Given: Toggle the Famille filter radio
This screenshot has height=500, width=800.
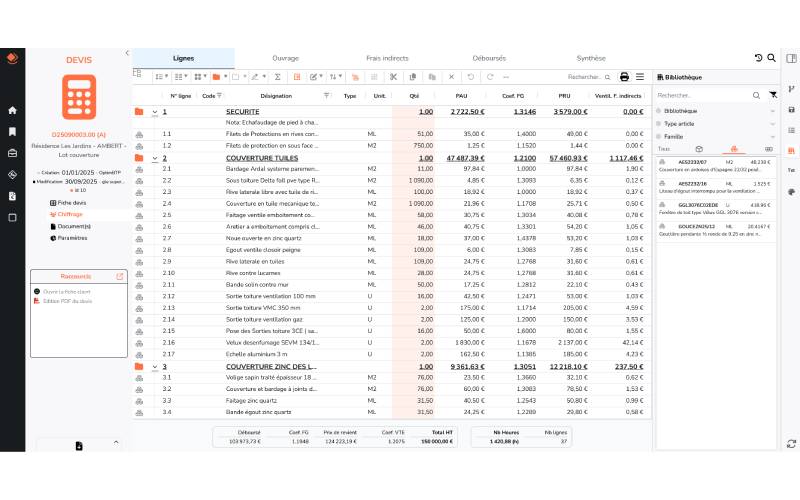Looking at the screenshot, I should coord(660,136).
